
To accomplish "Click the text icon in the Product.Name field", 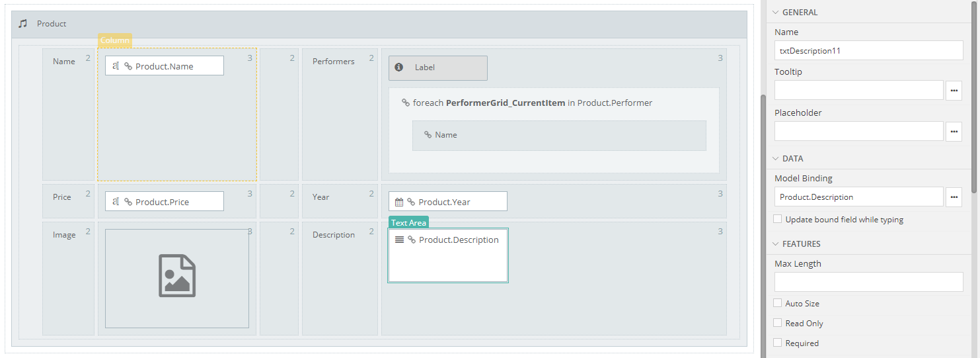I will pyautogui.click(x=115, y=66).
